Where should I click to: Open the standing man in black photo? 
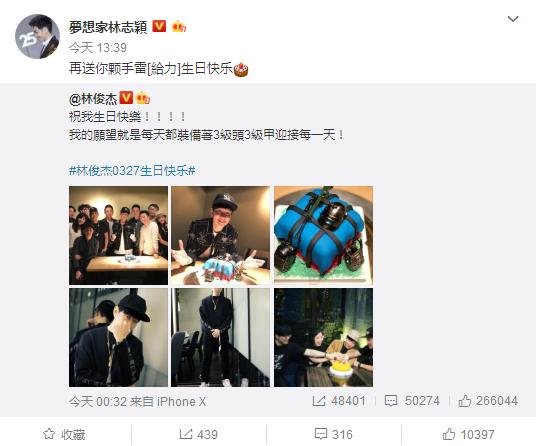tap(220, 337)
